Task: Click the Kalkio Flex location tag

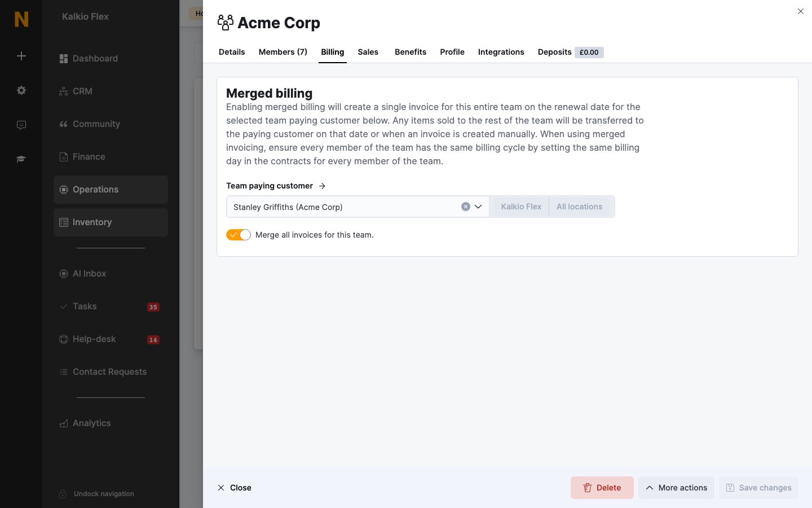Action: click(521, 207)
